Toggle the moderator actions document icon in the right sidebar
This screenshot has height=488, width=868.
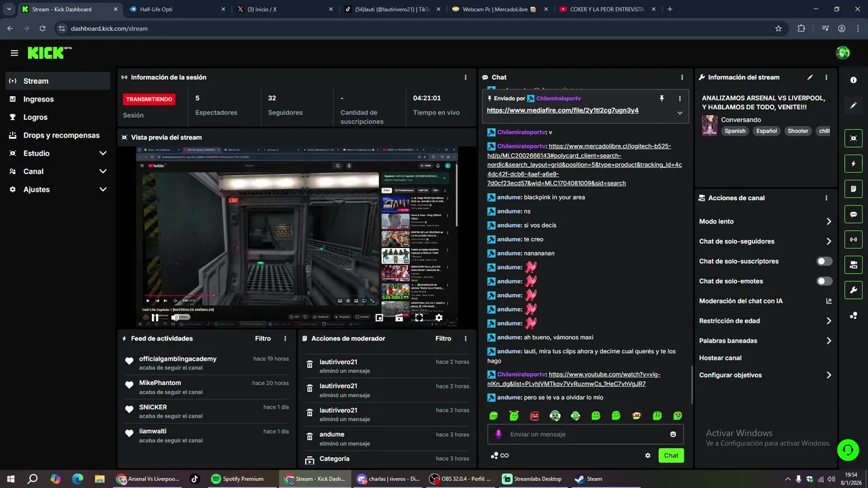click(x=853, y=189)
